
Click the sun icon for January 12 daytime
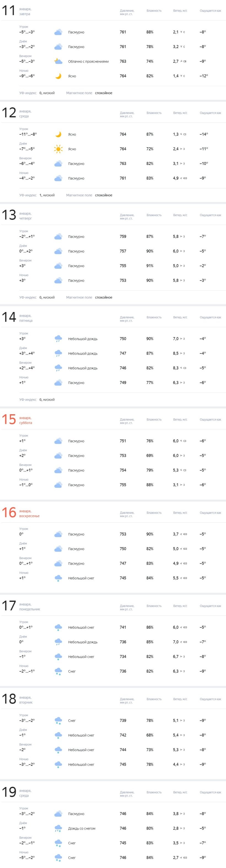pyautogui.click(x=58, y=149)
